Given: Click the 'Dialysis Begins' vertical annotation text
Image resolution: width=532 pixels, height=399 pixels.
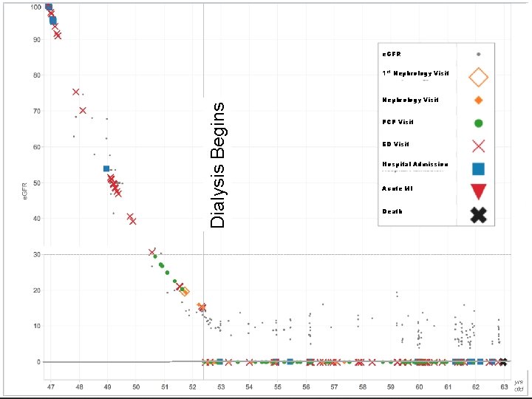Looking at the screenshot, I should click(x=217, y=165).
